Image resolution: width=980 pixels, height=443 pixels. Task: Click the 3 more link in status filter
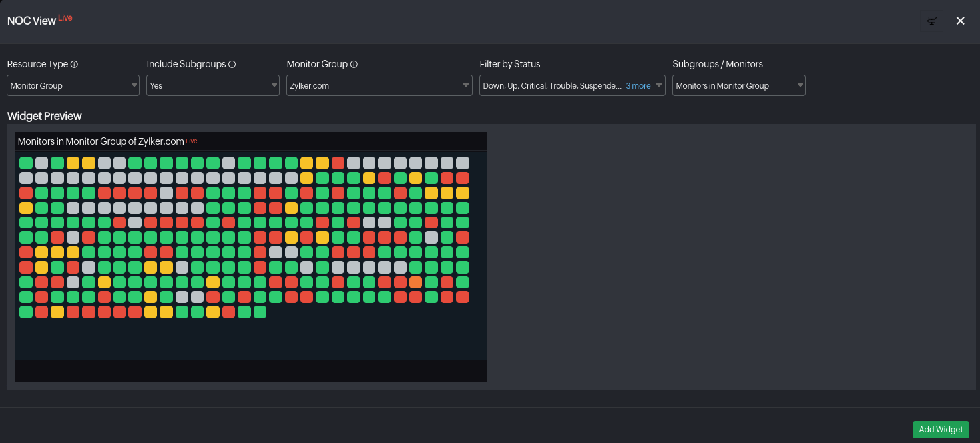tap(637, 85)
